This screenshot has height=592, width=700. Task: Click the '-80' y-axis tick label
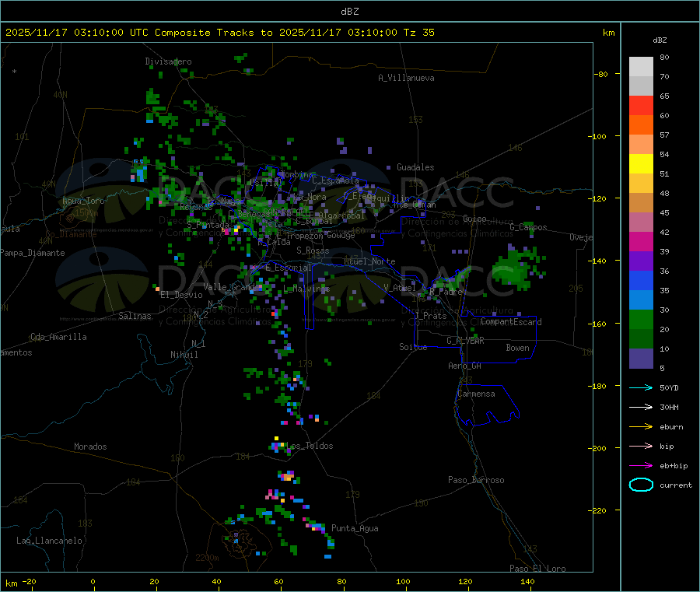click(600, 74)
